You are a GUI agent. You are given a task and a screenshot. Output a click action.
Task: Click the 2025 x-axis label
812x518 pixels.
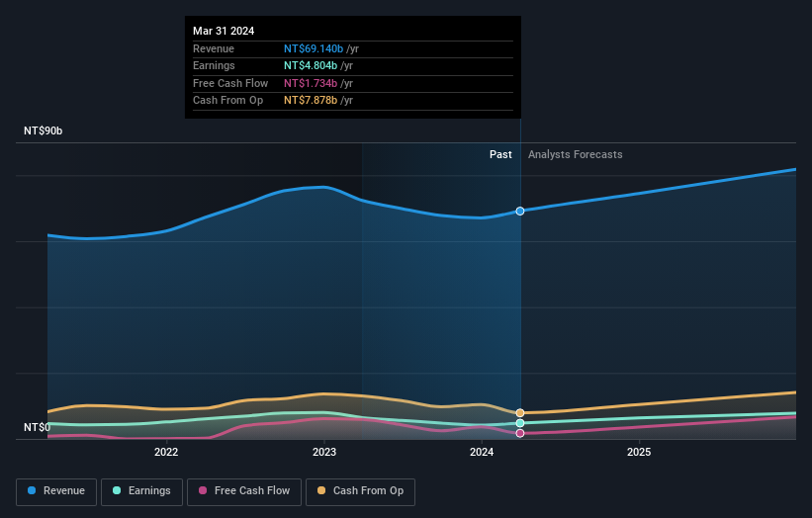tap(639, 452)
